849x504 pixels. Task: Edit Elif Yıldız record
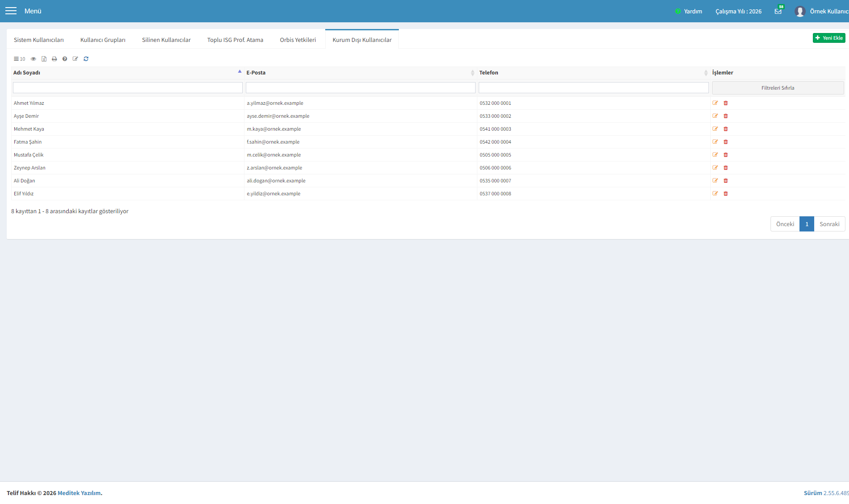pos(715,194)
